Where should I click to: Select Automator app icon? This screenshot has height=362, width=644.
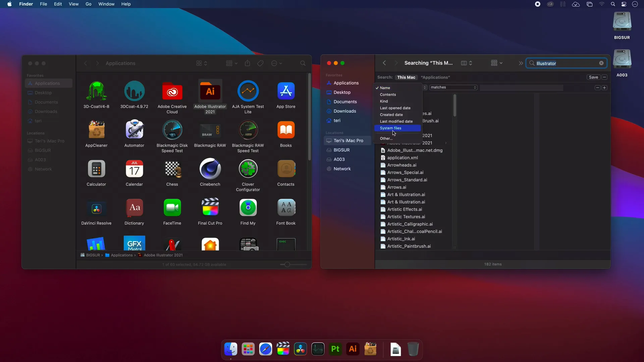134,130
